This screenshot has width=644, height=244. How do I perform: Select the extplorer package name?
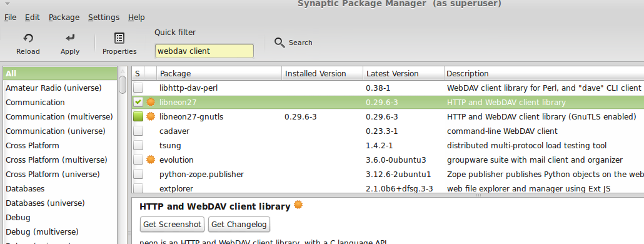click(x=176, y=188)
